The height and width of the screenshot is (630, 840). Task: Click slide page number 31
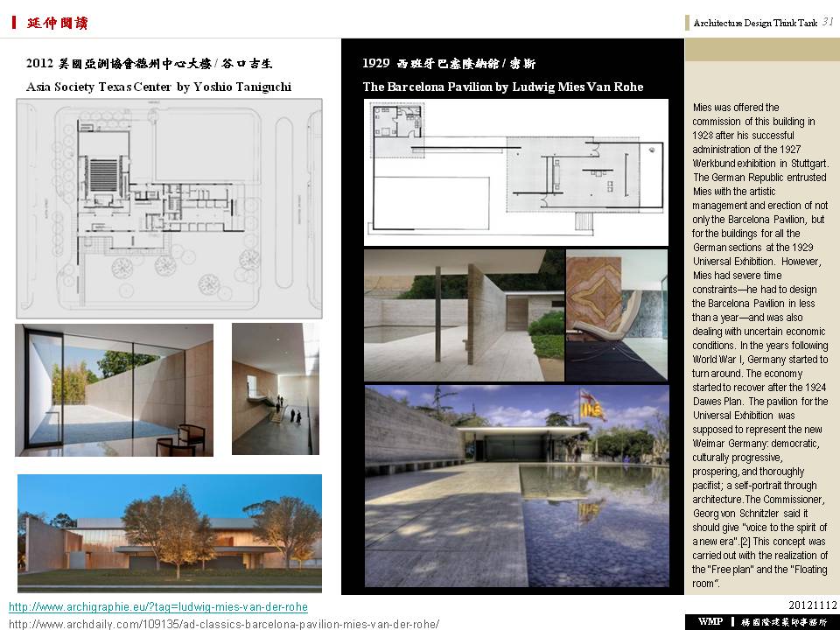pyautogui.click(x=828, y=23)
